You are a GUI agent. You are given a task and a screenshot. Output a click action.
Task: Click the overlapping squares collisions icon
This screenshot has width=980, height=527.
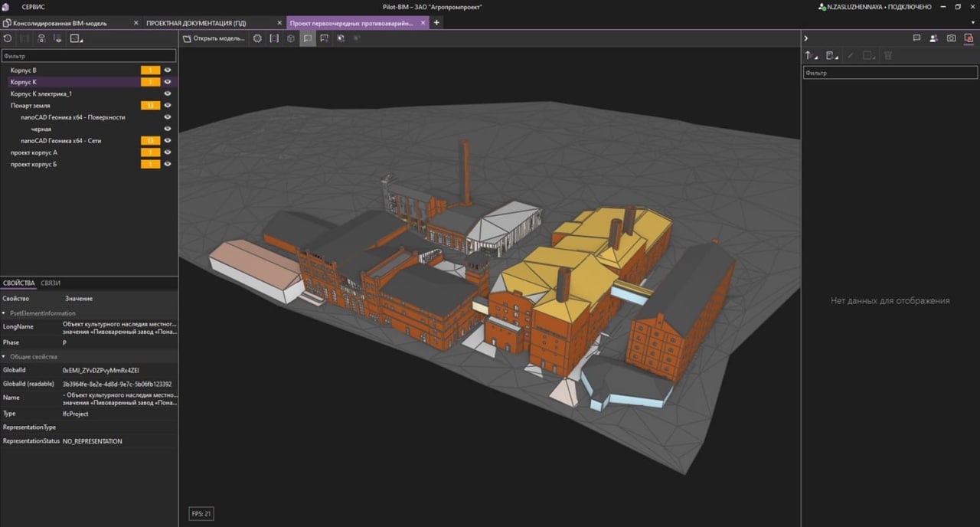pos(969,38)
